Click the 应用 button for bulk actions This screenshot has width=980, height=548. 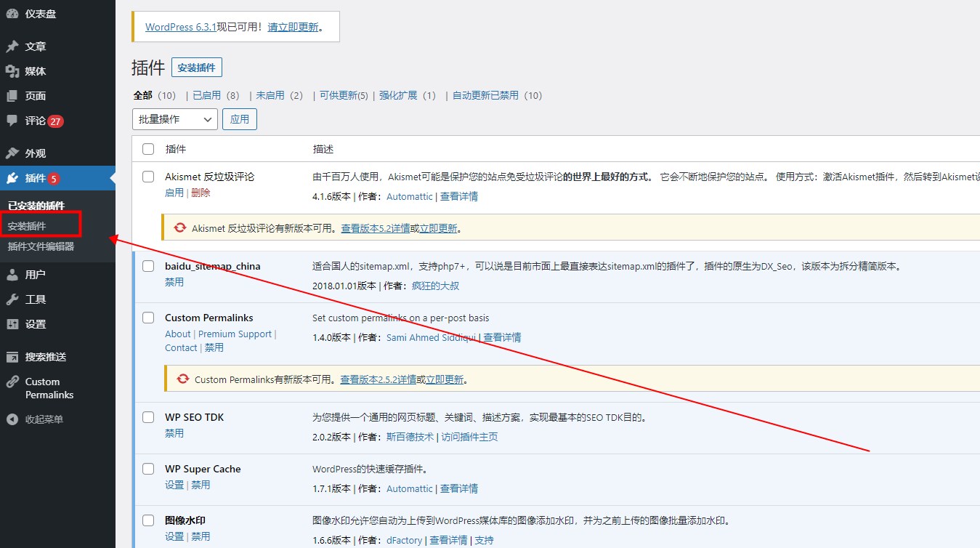tap(240, 119)
